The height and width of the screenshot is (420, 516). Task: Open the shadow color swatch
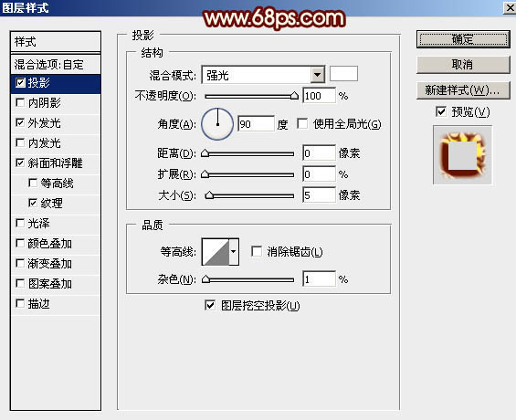point(344,73)
